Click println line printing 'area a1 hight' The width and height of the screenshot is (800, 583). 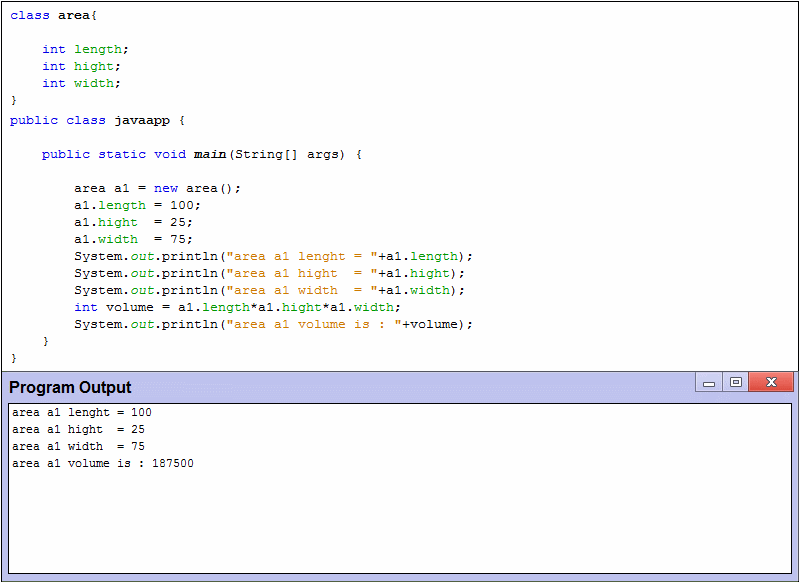269,273
